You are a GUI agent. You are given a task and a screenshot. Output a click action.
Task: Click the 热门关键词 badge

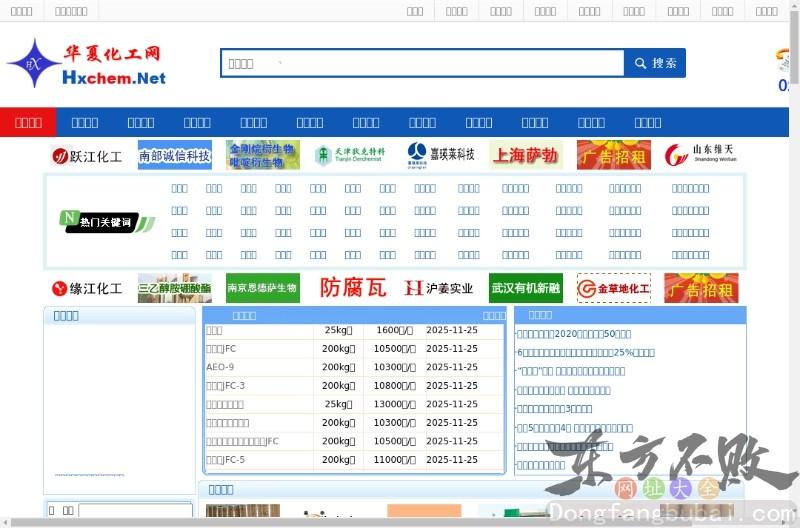pos(107,221)
